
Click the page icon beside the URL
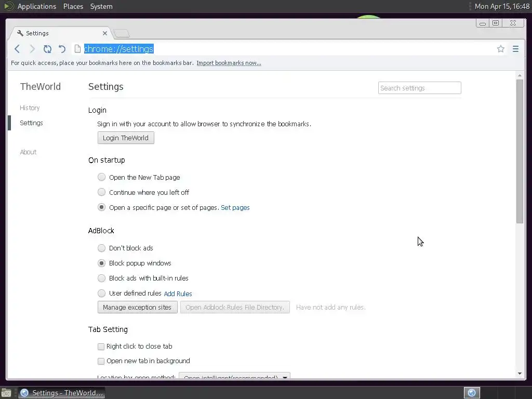click(77, 49)
